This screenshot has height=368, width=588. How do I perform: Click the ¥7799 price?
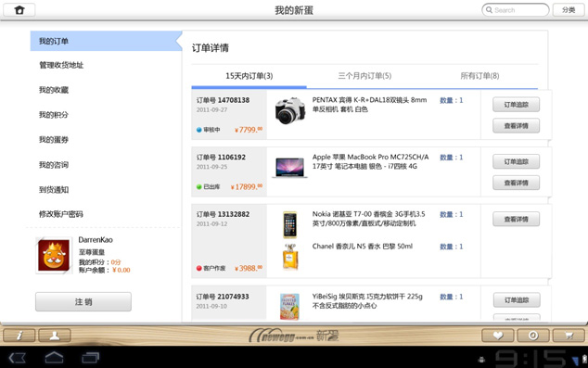click(x=249, y=130)
